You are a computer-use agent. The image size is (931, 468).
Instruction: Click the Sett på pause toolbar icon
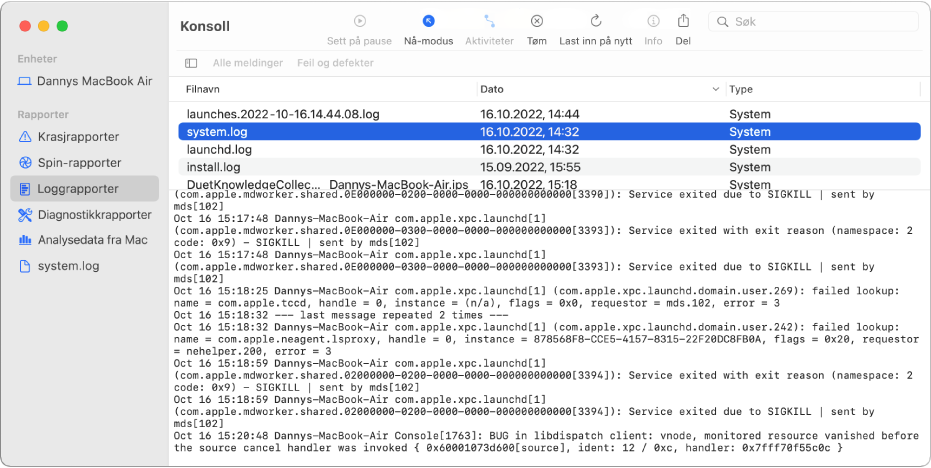click(x=359, y=21)
